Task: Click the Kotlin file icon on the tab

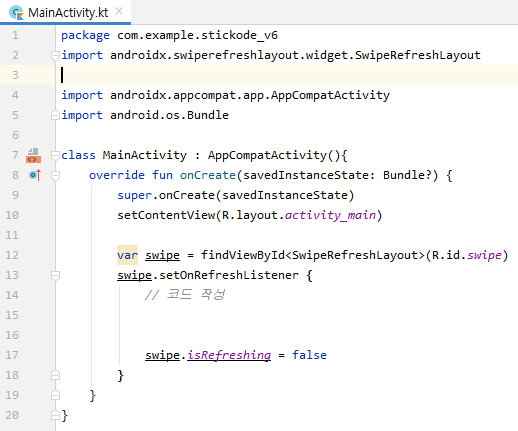Action: (16, 13)
